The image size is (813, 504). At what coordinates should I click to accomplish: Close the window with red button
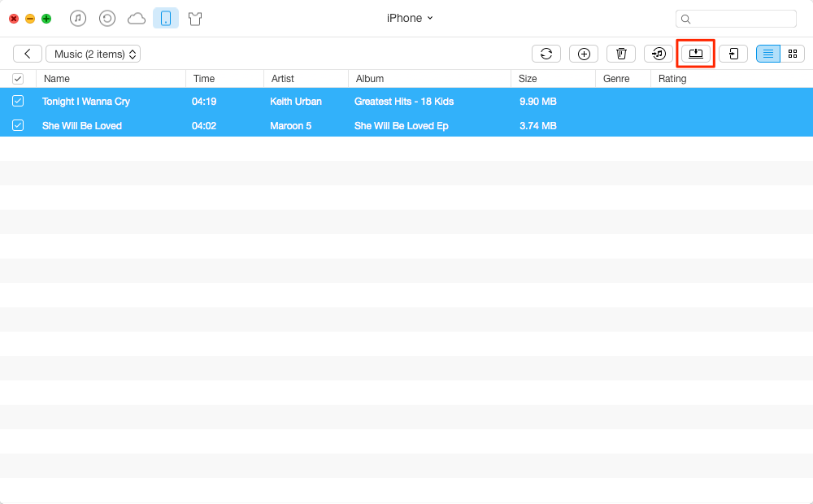pos(14,19)
